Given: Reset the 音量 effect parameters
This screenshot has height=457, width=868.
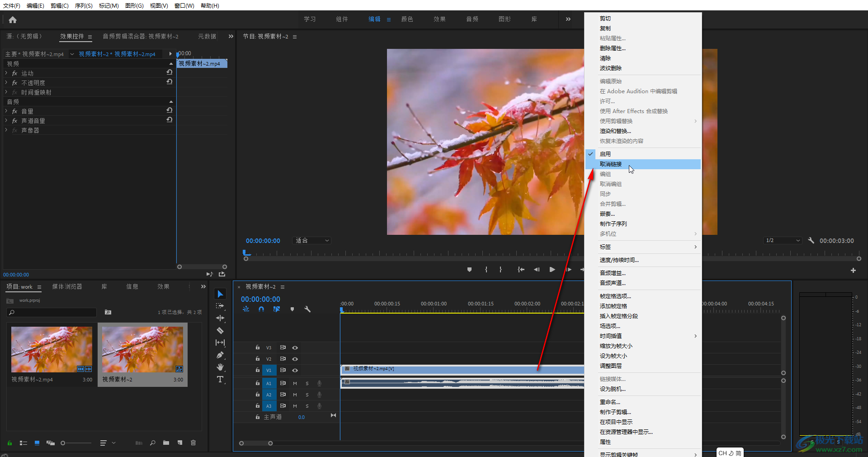Looking at the screenshot, I should coord(170,110).
